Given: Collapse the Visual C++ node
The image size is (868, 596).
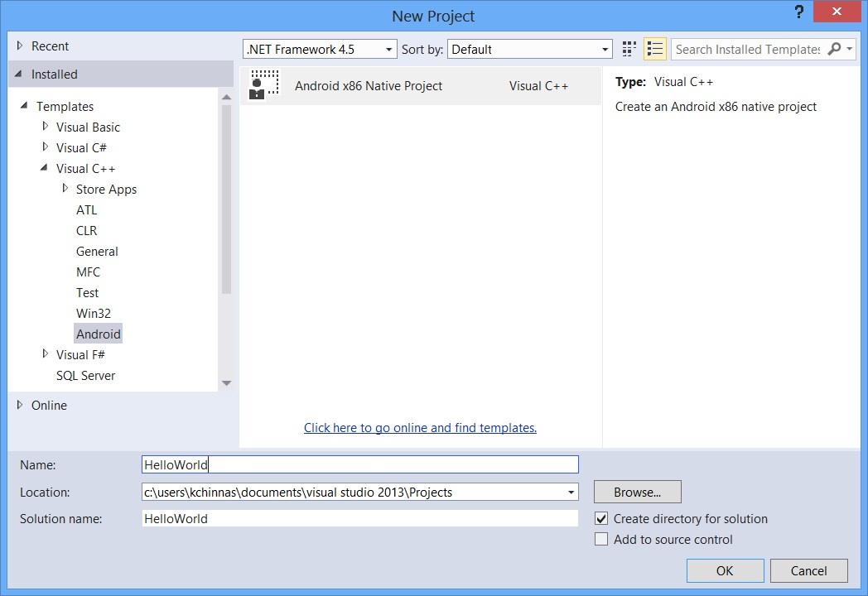Looking at the screenshot, I should click(46, 168).
